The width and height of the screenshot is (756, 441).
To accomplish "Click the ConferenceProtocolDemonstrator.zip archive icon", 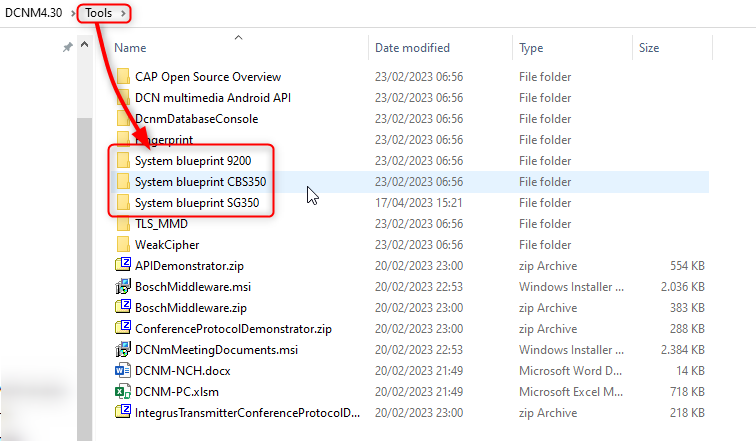I will pyautogui.click(x=123, y=328).
